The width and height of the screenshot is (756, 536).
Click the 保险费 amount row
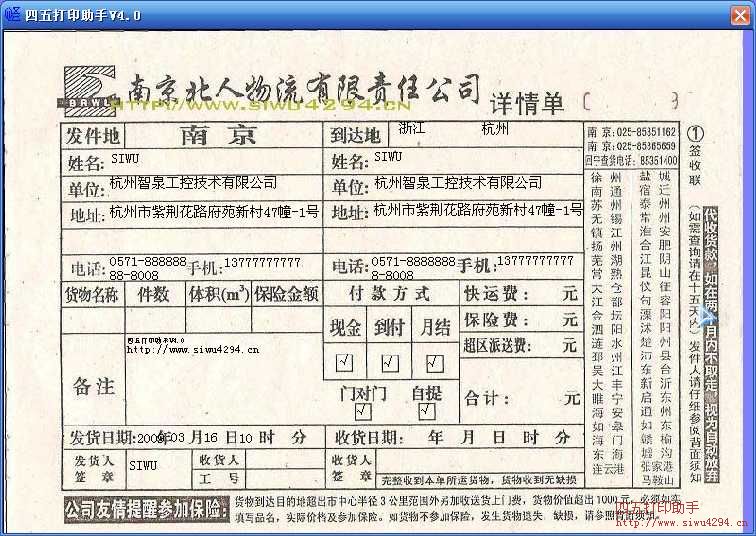[x=521, y=319]
